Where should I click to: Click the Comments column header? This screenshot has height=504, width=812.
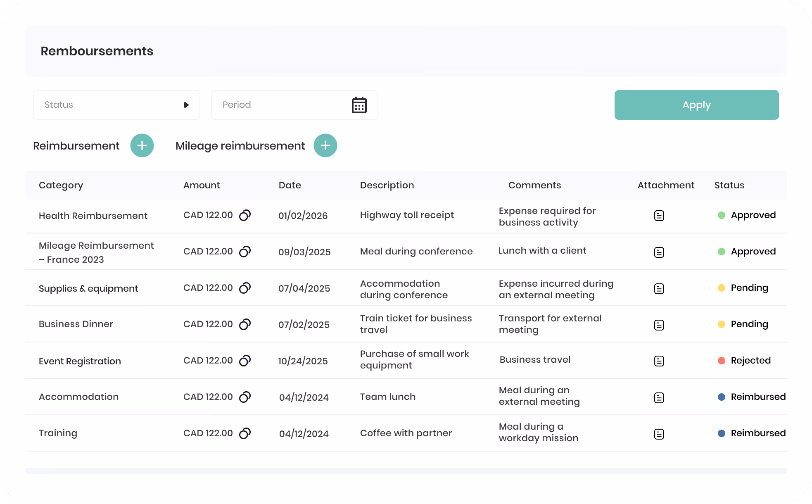coord(534,185)
